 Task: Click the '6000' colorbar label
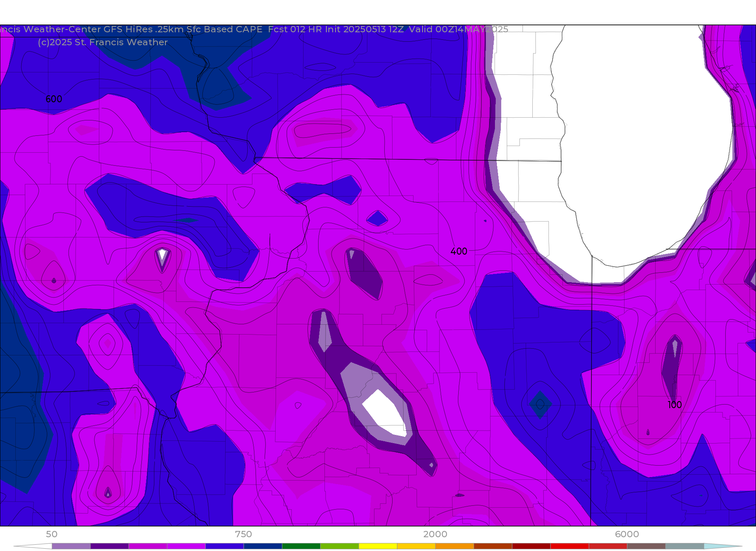pyautogui.click(x=627, y=534)
